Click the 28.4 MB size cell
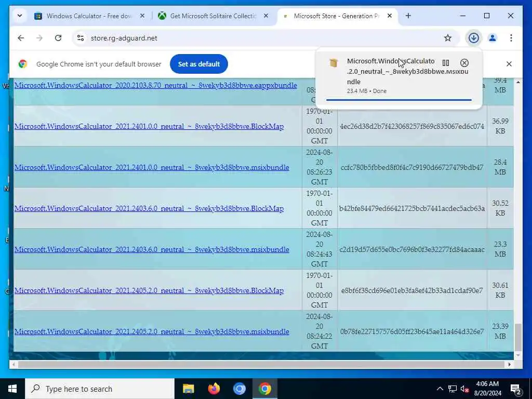 tap(500, 167)
